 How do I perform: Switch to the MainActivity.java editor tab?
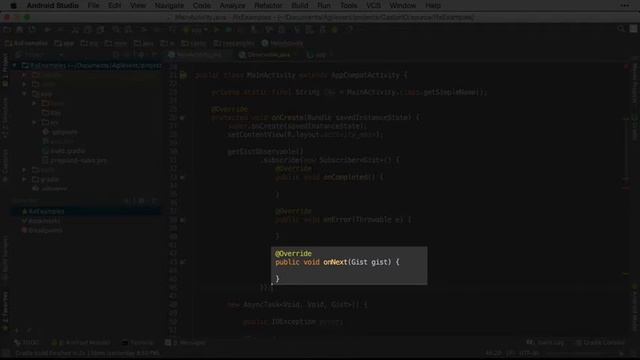click(196, 55)
